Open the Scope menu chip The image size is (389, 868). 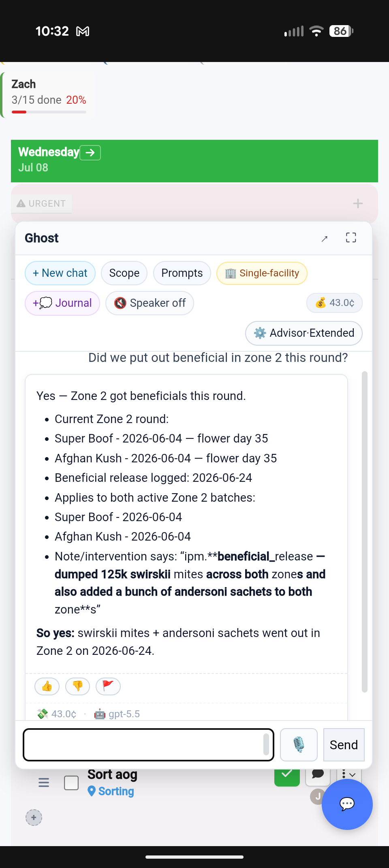point(124,273)
